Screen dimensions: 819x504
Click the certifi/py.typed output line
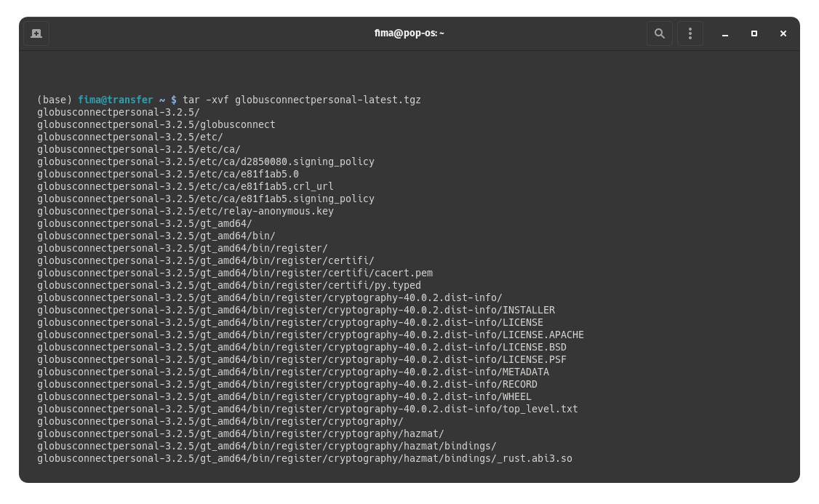pos(229,285)
